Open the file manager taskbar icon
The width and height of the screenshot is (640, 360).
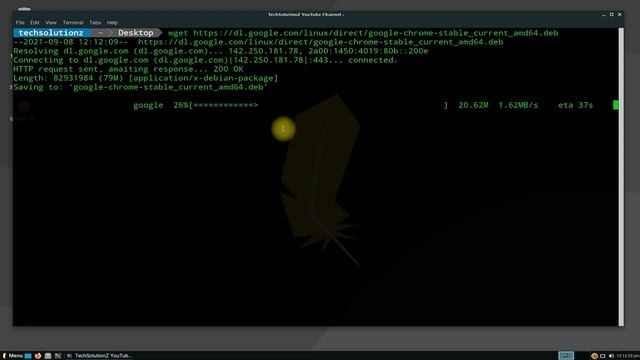coord(48,356)
